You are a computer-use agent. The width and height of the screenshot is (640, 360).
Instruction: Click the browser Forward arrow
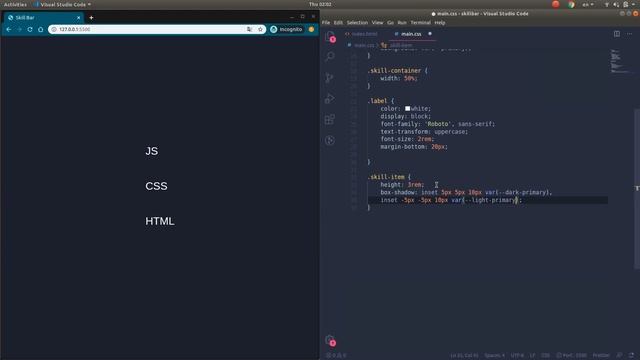[x=19, y=29]
